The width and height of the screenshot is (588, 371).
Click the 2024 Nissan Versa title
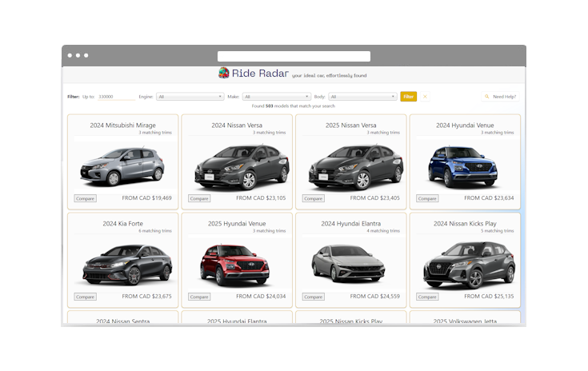click(237, 126)
